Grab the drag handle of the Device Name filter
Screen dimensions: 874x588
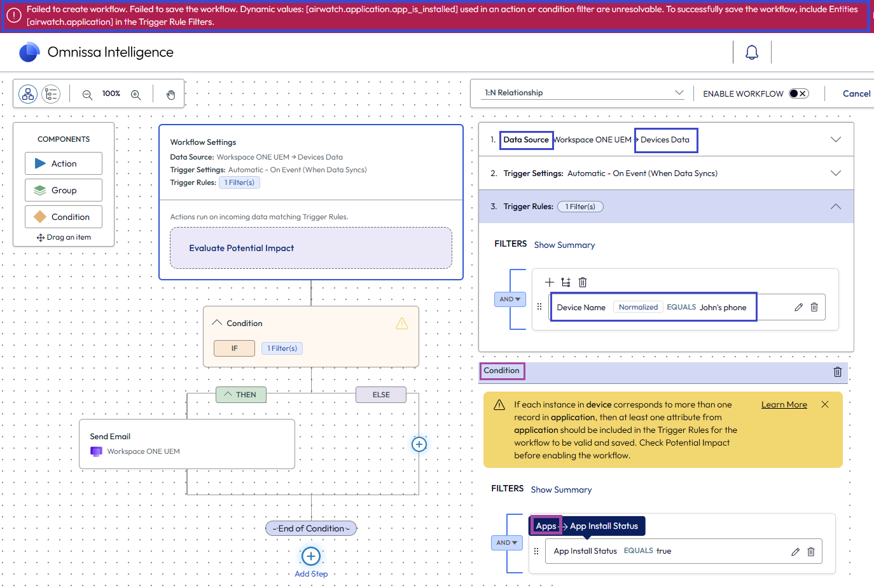[539, 306]
